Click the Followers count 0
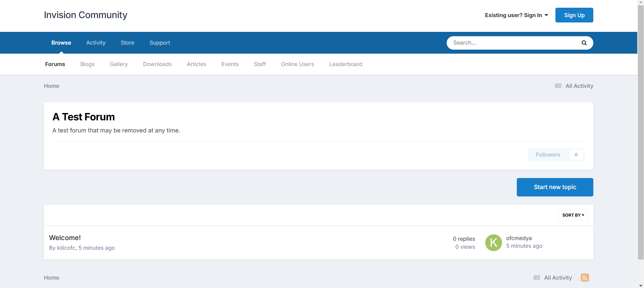Viewport: 644px width, 288px height. 576,155
